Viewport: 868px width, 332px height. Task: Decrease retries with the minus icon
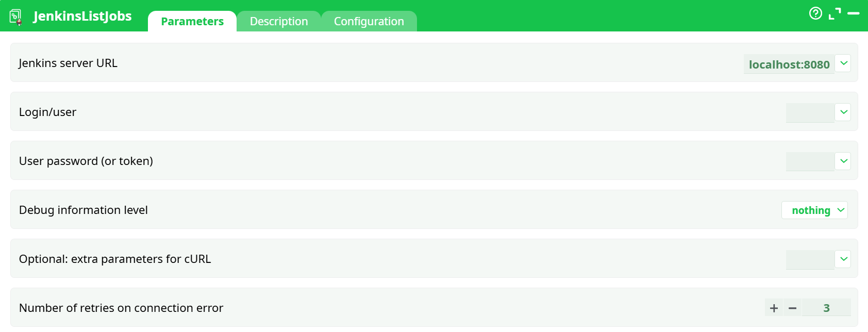(x=792, y=308)
